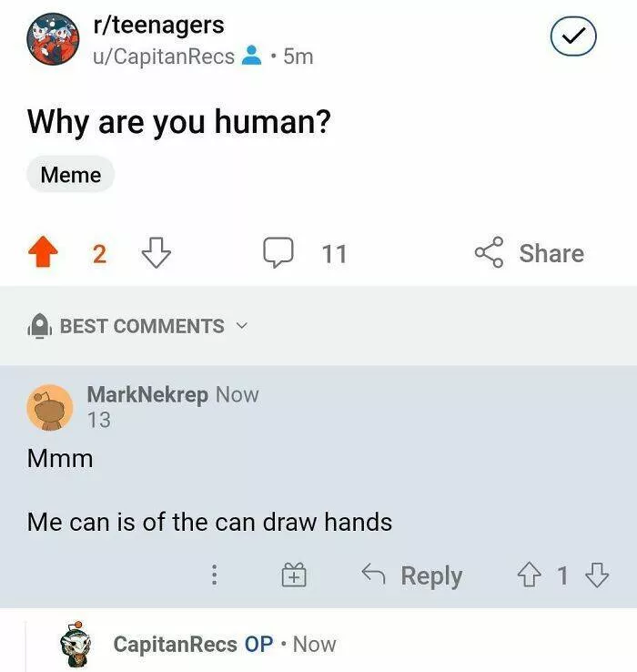This screenshot has height=672, width=637.
Task: Click the r/teenagers subreddit avatar
Action: pyautogui.click(x=53, y=40)
